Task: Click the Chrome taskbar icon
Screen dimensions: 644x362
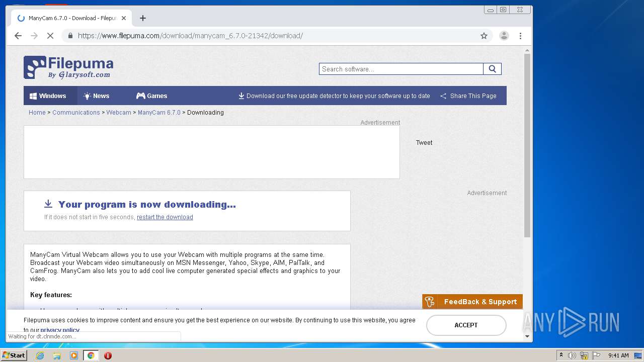Action: click(x=91, y=355)
